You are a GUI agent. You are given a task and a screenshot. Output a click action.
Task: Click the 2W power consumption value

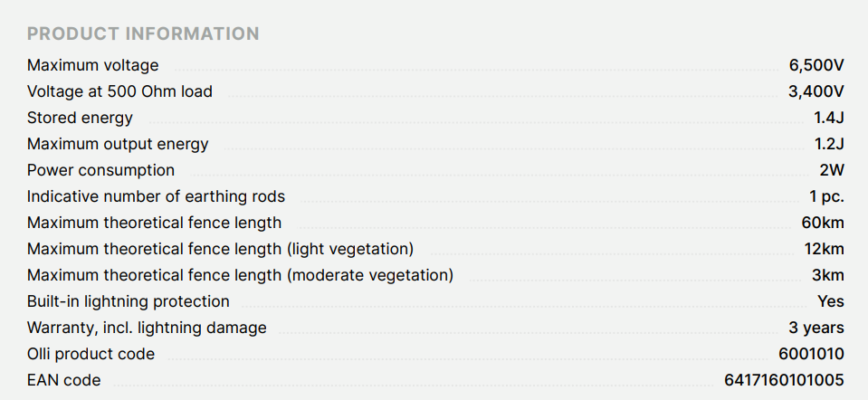[x=831, y=170]
